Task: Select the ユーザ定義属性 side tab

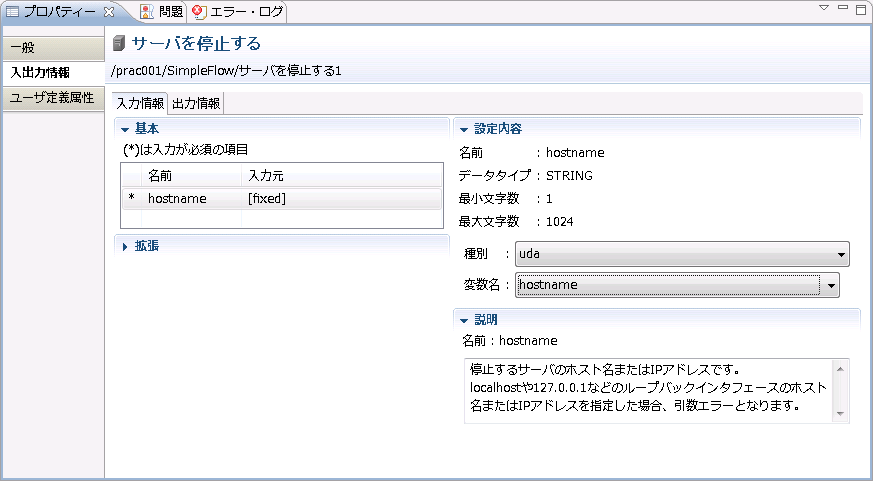Action: [52, 98]
